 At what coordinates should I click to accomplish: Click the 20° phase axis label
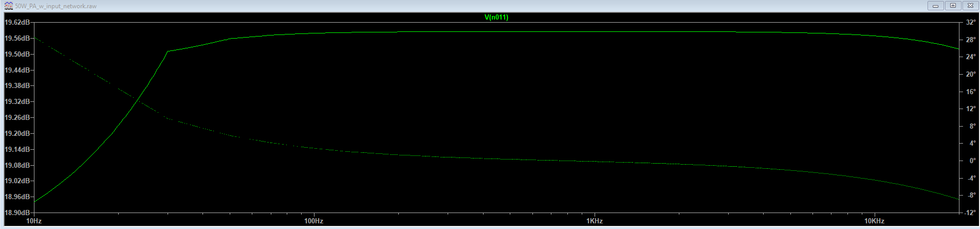click(971, 74)
